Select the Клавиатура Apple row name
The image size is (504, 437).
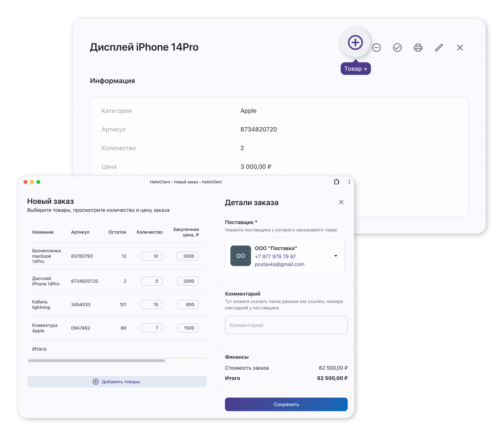[x=45, y=328]
